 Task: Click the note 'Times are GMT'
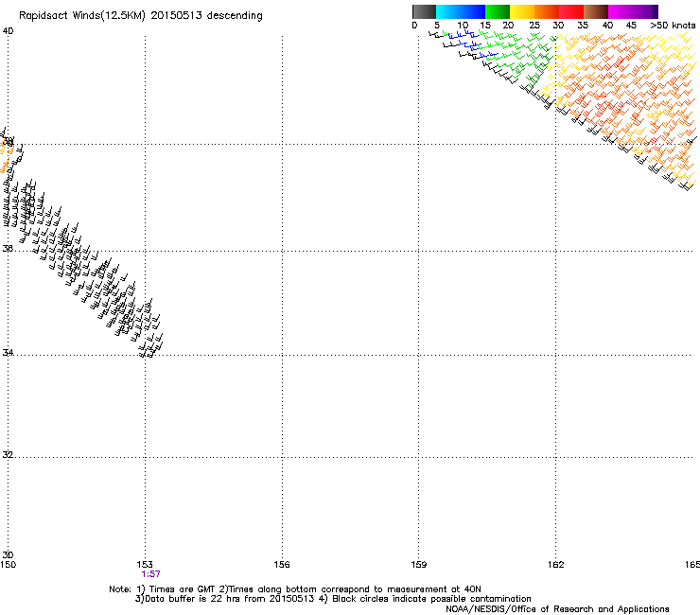[x=182, y=589]
